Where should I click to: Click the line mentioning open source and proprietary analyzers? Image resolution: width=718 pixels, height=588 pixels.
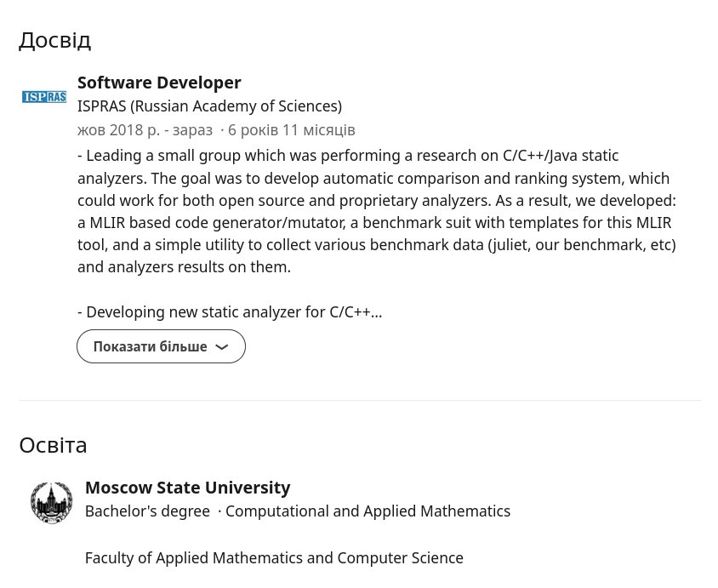(376, 201)
